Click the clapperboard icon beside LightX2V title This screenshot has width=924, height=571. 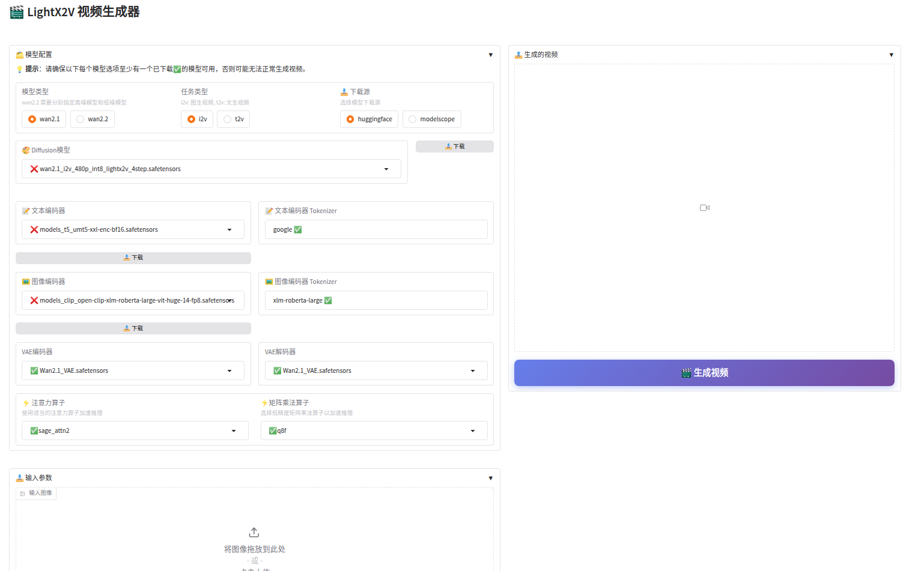tap(17, 12)
